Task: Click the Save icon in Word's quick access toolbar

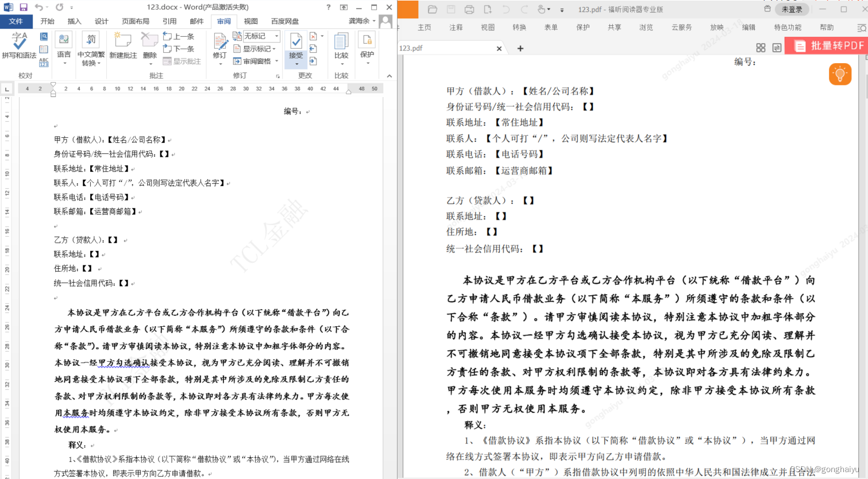Action: point(24,7)
